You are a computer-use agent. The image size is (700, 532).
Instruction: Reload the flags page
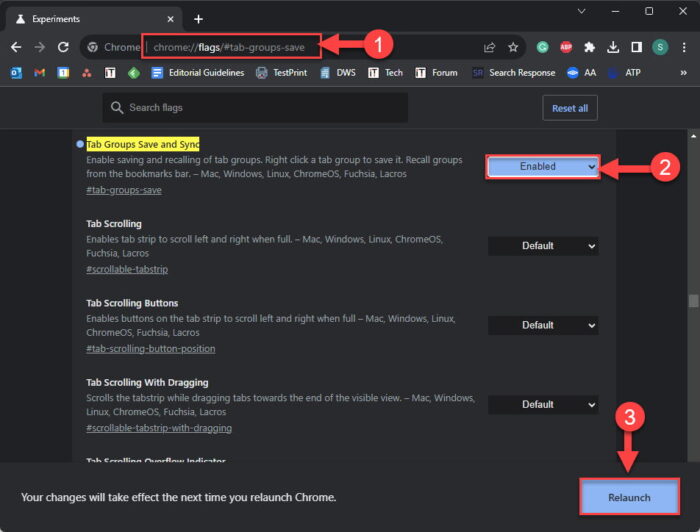[63, 47]
